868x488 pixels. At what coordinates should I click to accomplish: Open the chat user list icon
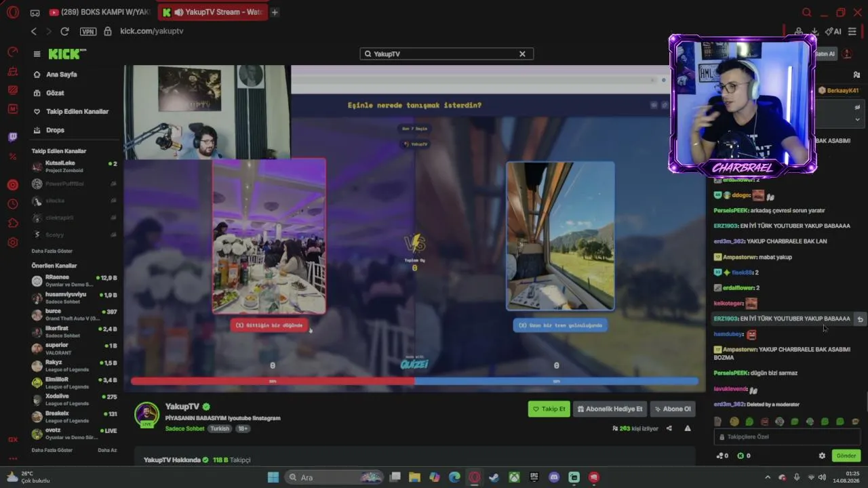(857, 75)
